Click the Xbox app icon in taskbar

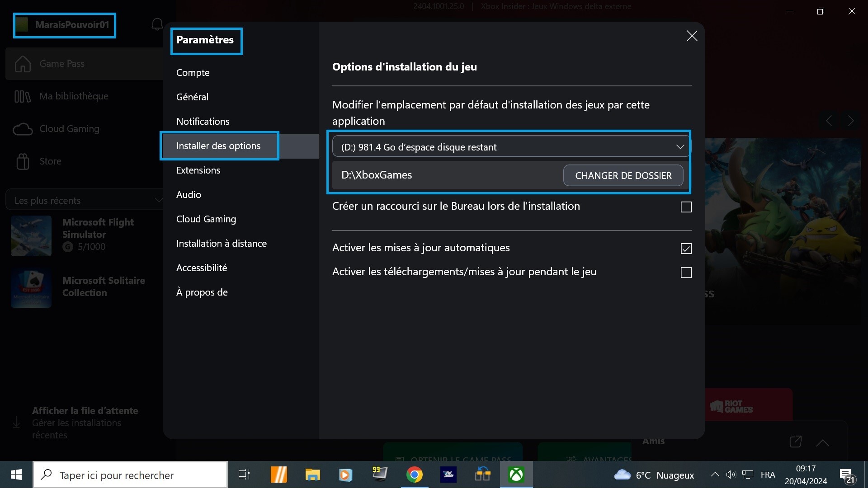[516, 475]
